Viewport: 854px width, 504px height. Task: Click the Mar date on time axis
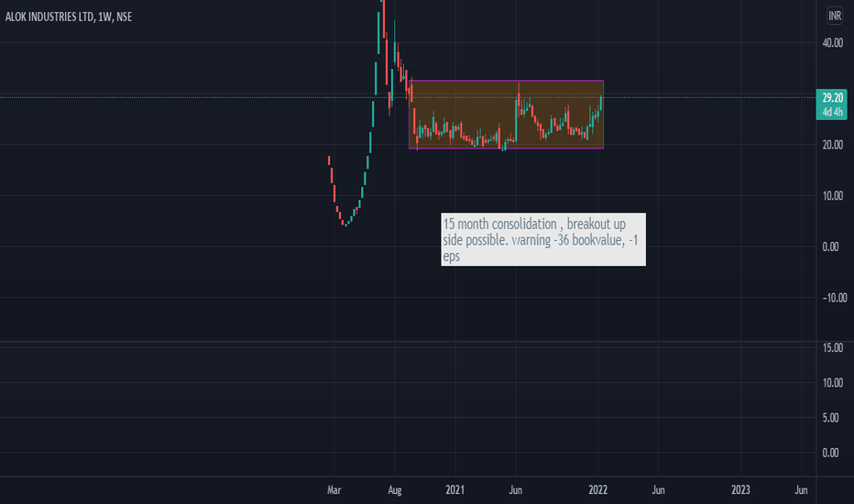click(334, 490)
